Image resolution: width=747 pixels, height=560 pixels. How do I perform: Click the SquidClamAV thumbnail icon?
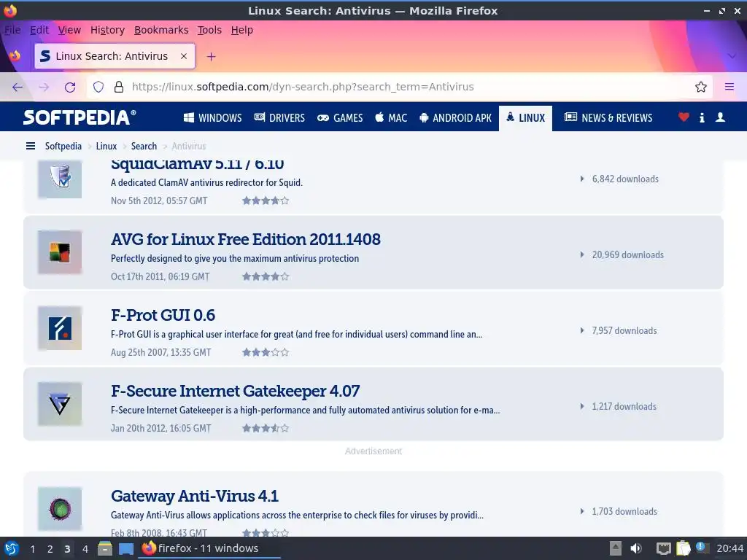pos(60,179)
